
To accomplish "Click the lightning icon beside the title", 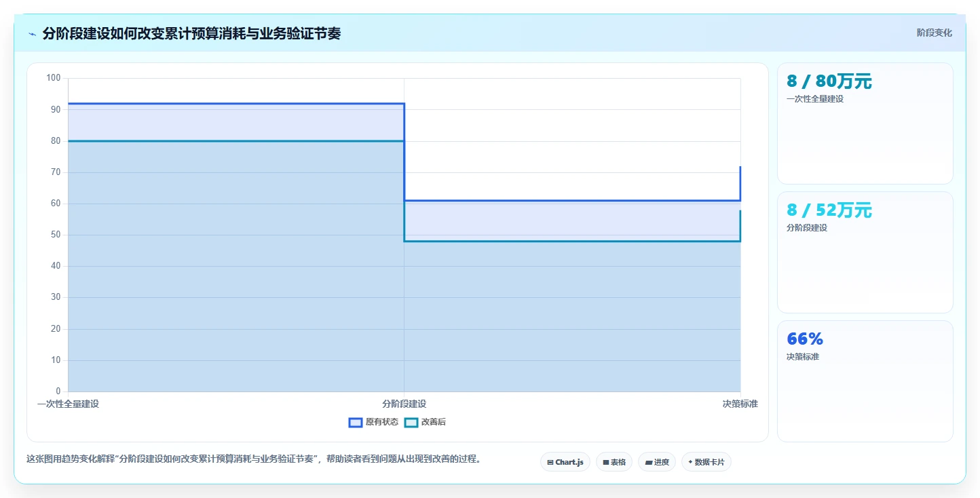I will click(x=33, y=34).
